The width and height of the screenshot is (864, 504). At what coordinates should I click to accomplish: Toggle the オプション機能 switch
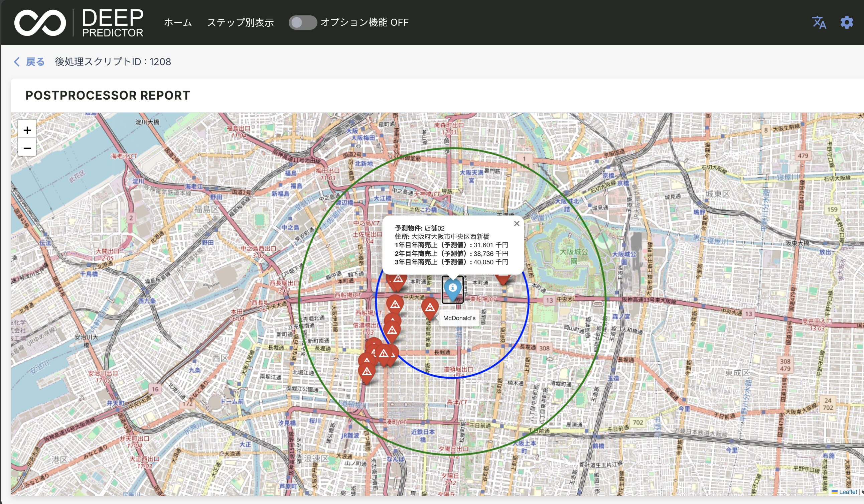click(x=302, y=23)
